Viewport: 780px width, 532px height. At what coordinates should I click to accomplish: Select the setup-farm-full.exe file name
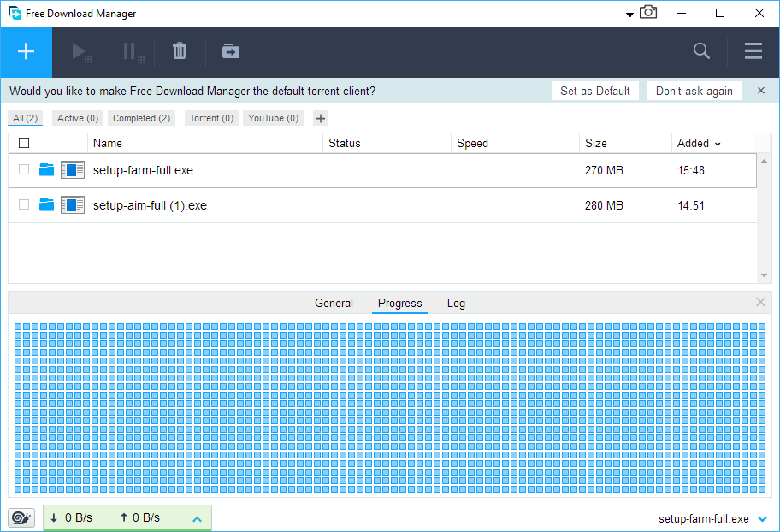coord(144,170)
